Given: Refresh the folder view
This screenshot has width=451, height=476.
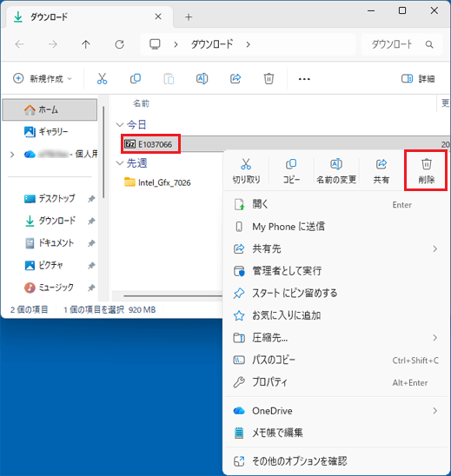Looking at the screenshot, I should point(120,44).
